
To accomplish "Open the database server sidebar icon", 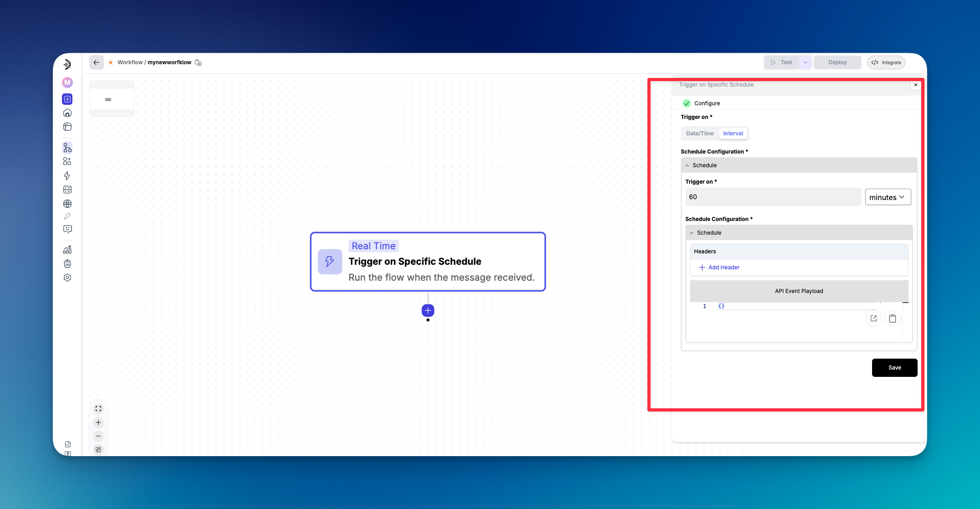I will [67, 190].
